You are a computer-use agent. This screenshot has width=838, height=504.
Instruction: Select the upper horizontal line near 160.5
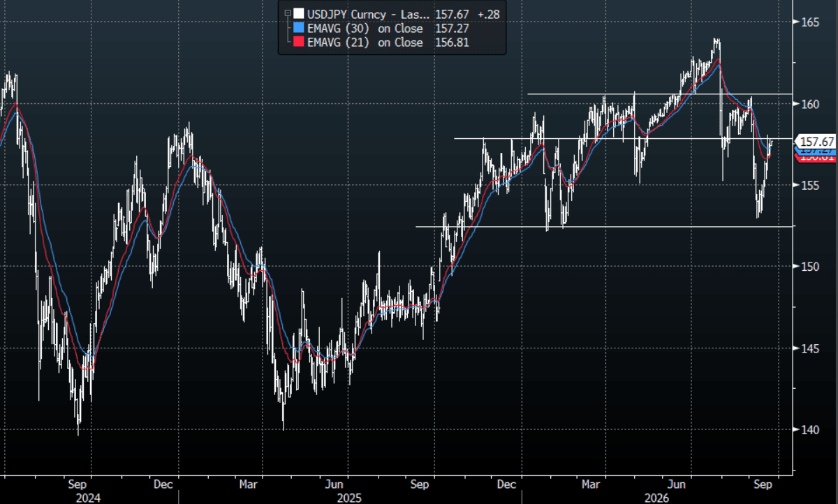point(660,94)
